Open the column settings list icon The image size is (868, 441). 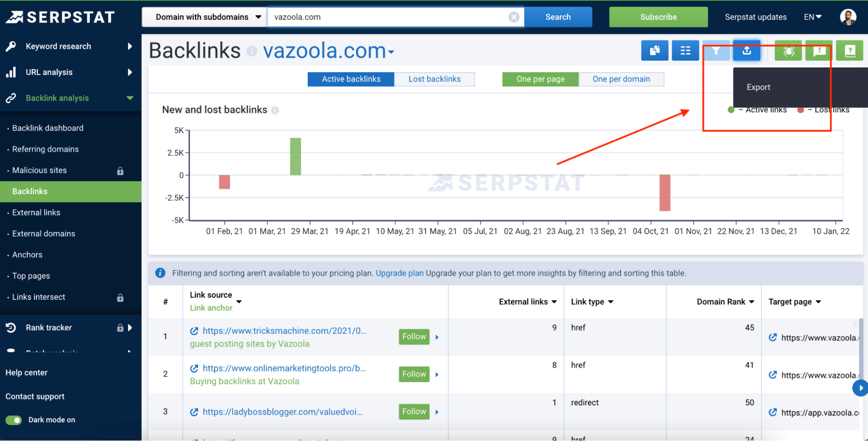pyautogui.click(x=685, y=51)
